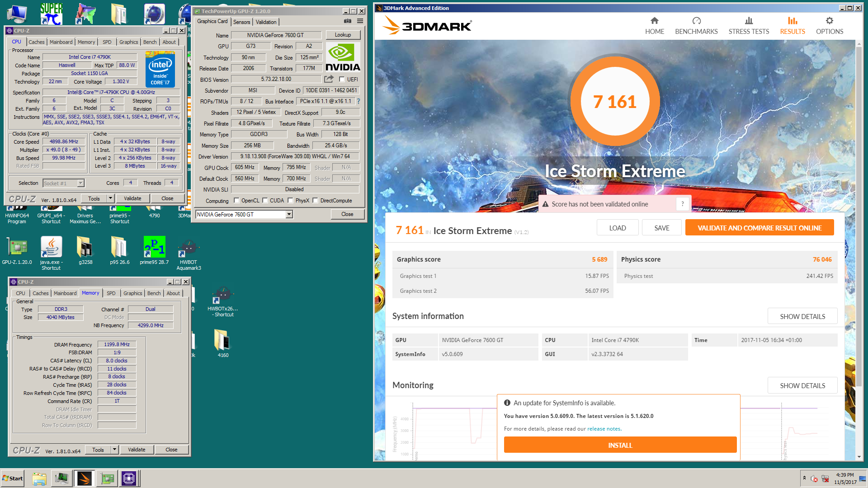Click Lookup button in GPU-Z

(343, 35)
